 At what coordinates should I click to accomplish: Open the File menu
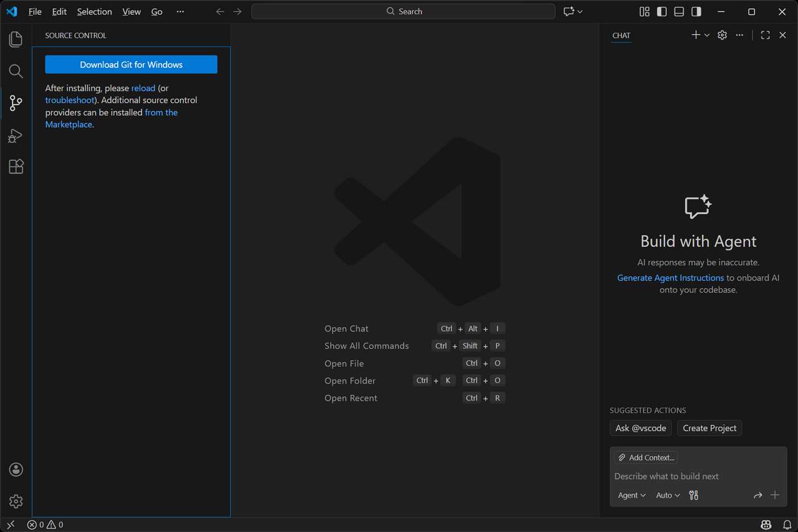(x=35, y=11)
